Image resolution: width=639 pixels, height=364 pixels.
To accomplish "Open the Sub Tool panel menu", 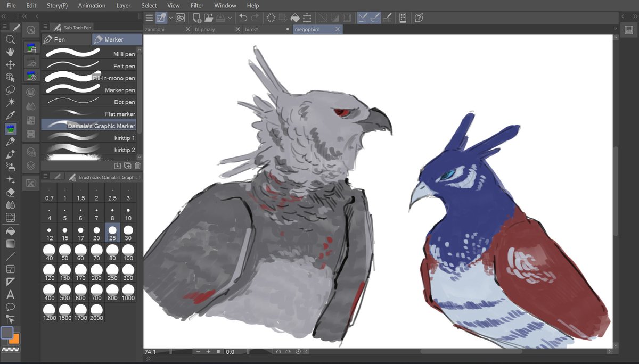I will (45, 27).
